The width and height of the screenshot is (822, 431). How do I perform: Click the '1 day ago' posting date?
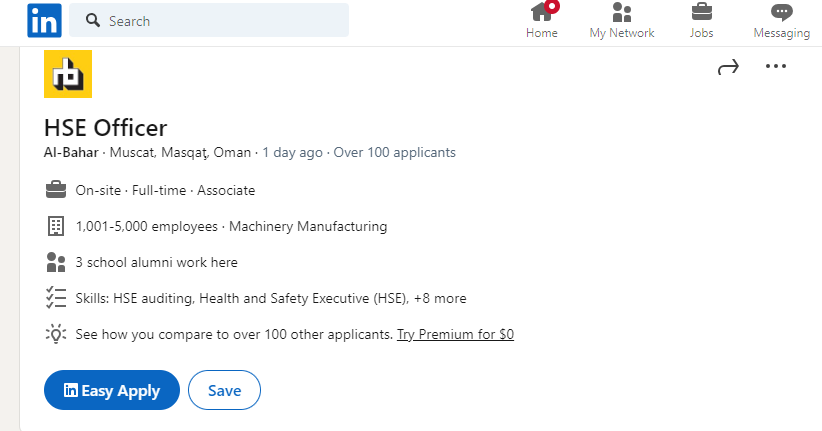292,153
